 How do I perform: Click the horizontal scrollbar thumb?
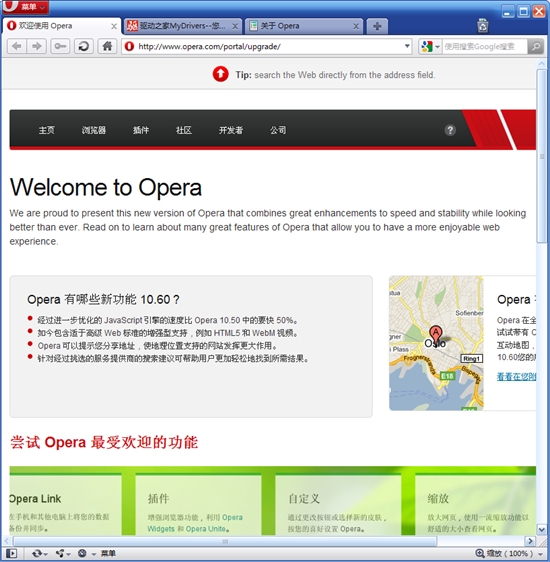pyautogui.click(x=225, y=541)
